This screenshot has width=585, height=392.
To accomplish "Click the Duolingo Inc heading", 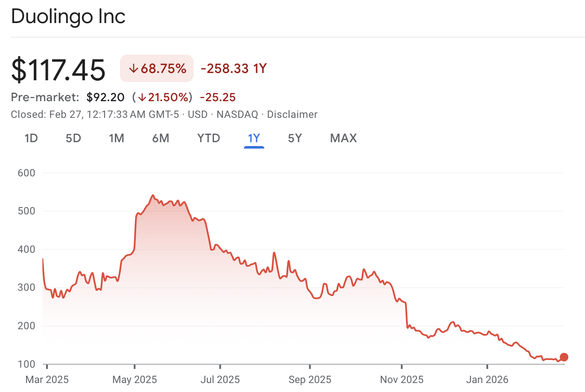I will [68, 17].
